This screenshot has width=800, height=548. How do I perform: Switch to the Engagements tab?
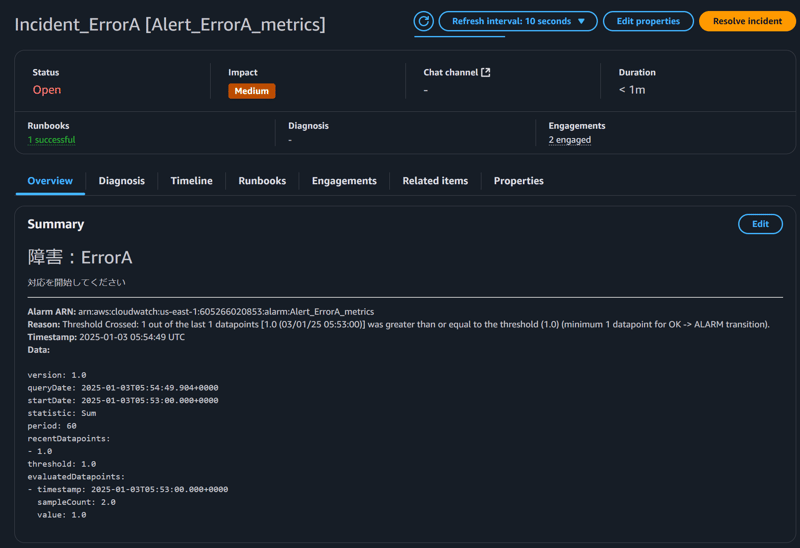tap(344, 181)
